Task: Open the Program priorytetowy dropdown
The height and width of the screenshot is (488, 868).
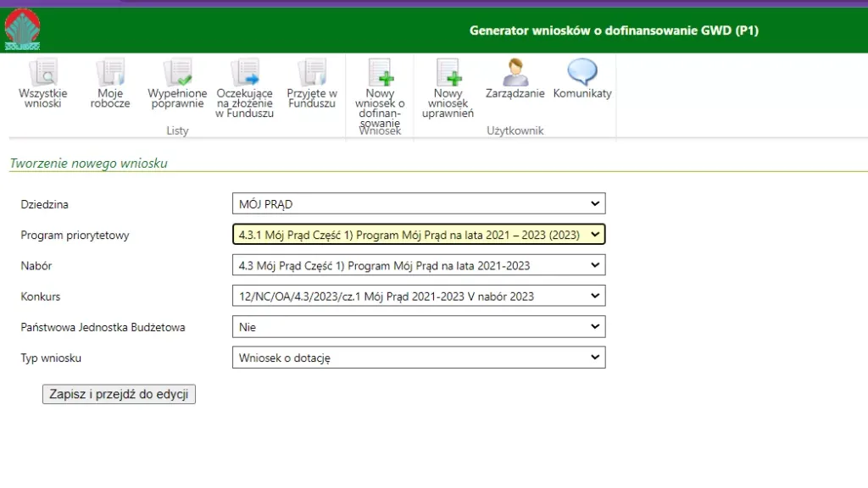Action: [x=419, y=235]
